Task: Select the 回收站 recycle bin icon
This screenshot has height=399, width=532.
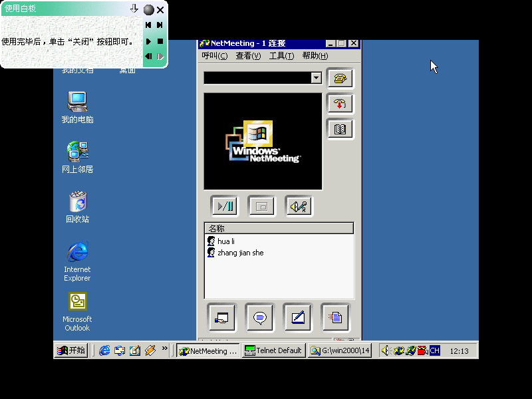Action: 77,207
